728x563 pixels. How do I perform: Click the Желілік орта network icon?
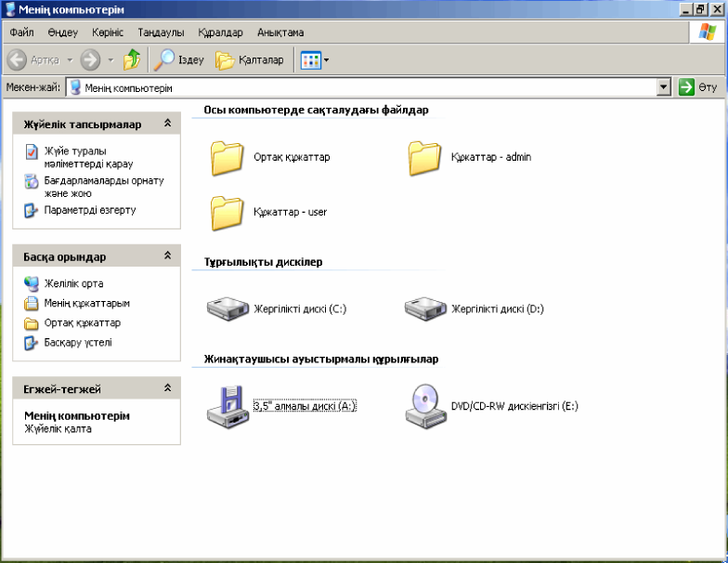click(32, 283)
